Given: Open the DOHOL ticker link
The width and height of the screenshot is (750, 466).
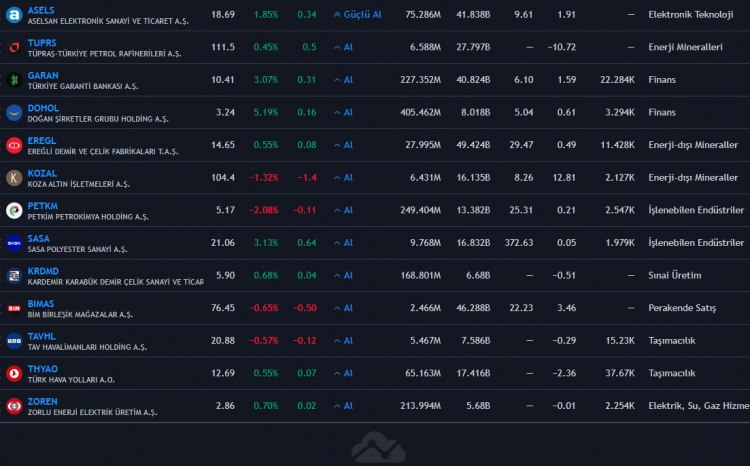Looking at the screenshot, I should [x=43, y=108].
